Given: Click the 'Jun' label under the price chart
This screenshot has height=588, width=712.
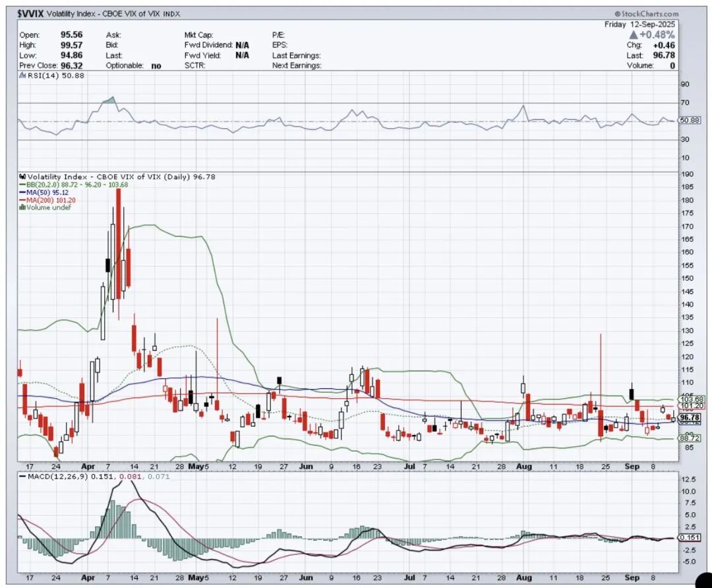Looking at the screenshot, I should coord(306,467).
